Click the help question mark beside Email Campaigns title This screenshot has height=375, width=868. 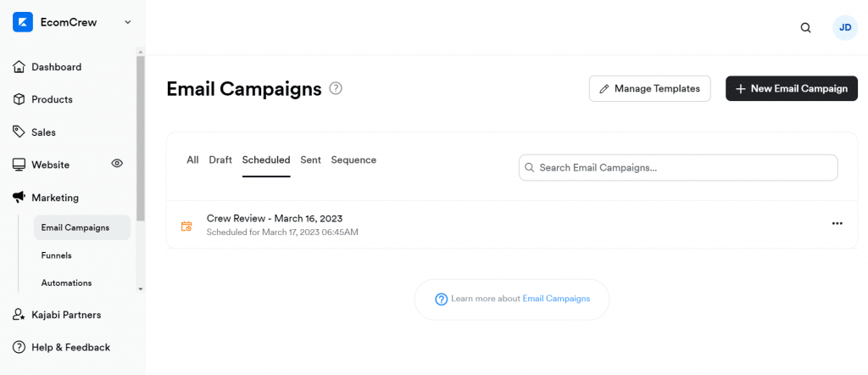coord(336,88)
